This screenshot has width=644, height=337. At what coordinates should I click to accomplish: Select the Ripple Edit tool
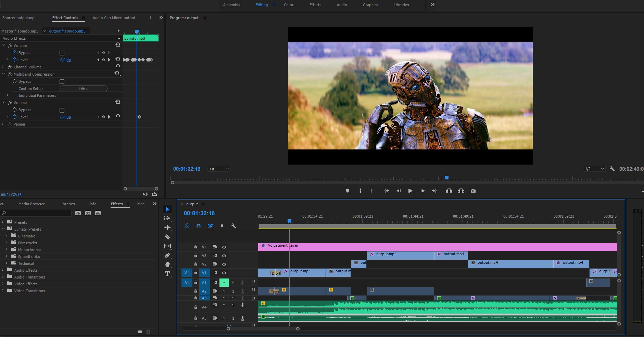coord(167,228)
